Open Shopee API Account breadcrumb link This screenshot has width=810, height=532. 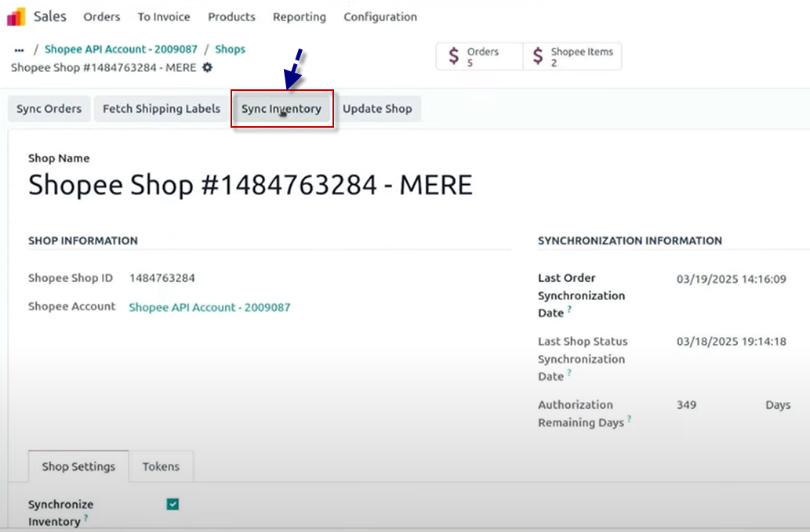coord(121,49)
